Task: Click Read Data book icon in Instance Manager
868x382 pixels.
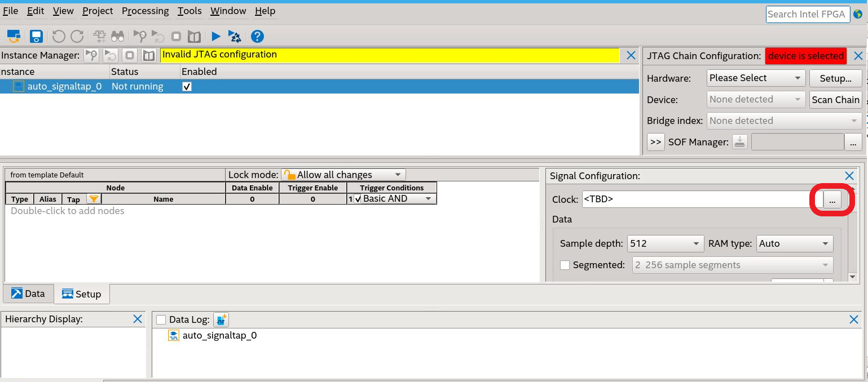Action: pyautogui.click(x=149, y=55)
